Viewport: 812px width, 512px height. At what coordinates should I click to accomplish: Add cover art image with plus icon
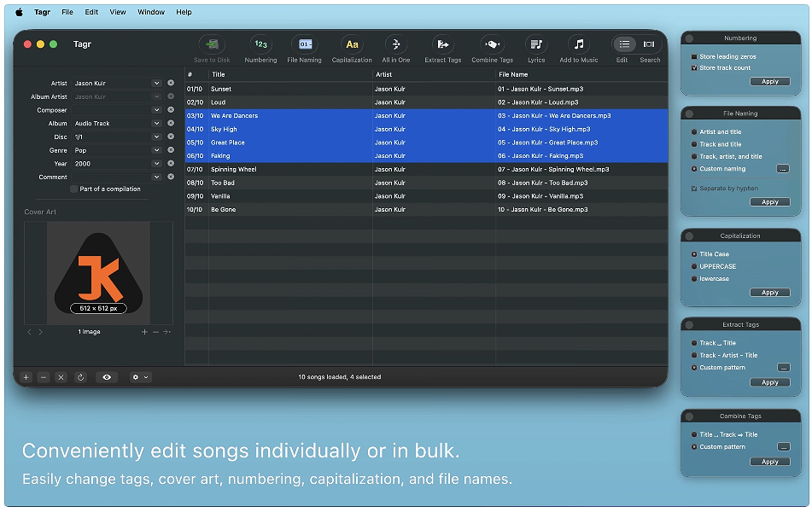coord(144,332)
